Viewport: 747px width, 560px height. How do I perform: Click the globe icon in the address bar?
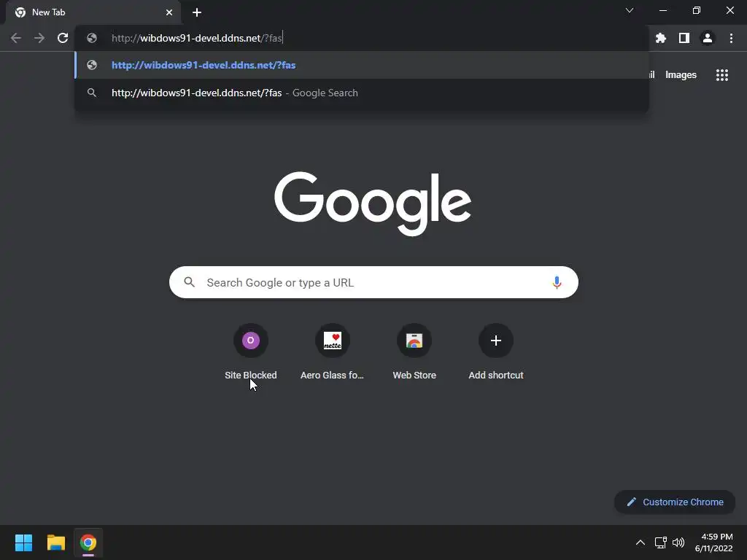[92, 38]
